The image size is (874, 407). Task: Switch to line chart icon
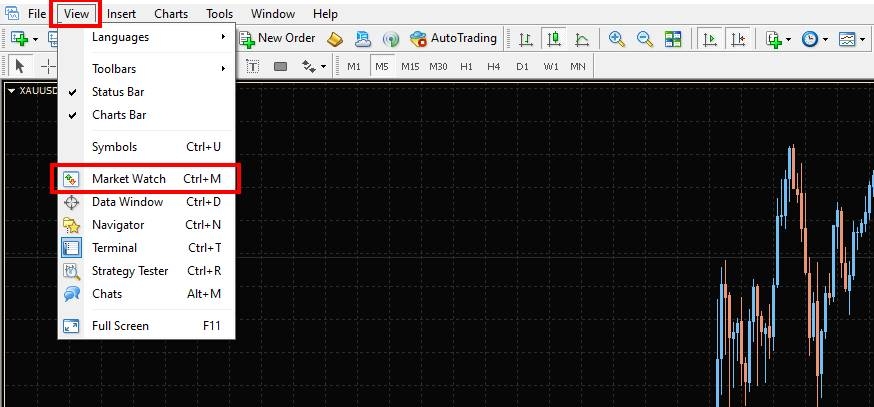click(x=581, y=39)
